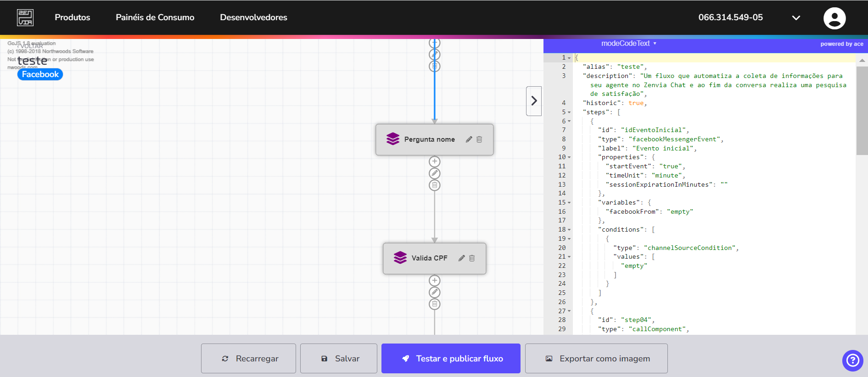
Task: Add a step using the plus circle below Pergunta nome
Action: coord(435,161)
